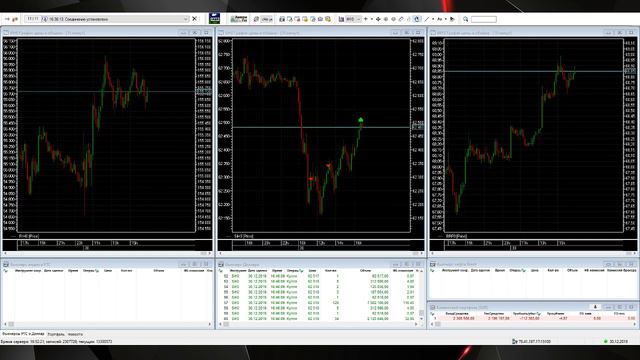640x360 pixels.
Task: Switch to the Портфель tab
Action: (56, 334)
